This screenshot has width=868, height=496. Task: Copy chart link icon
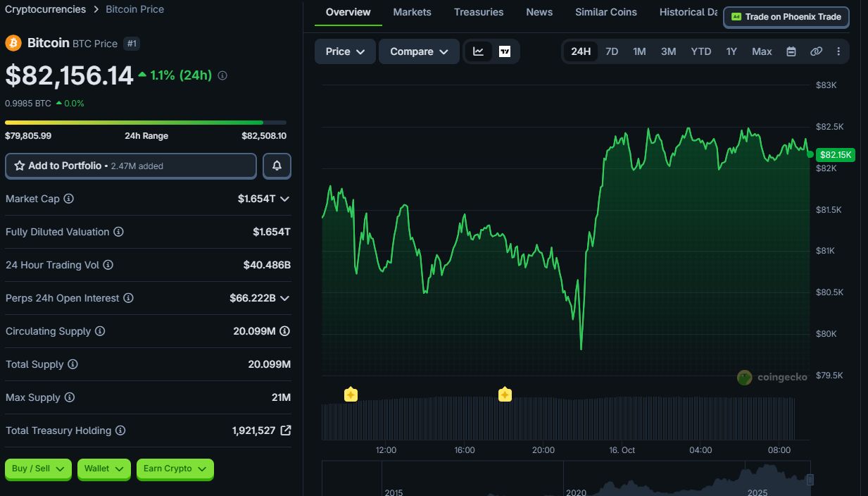coord(816,51)
